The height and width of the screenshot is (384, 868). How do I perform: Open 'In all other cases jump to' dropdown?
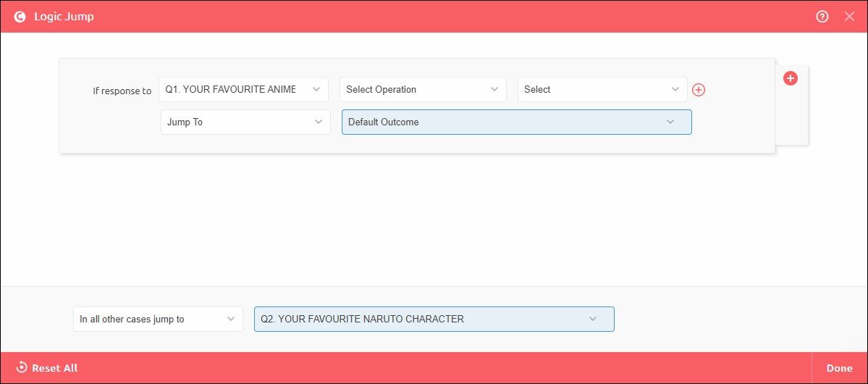click(x=157, y=320)
